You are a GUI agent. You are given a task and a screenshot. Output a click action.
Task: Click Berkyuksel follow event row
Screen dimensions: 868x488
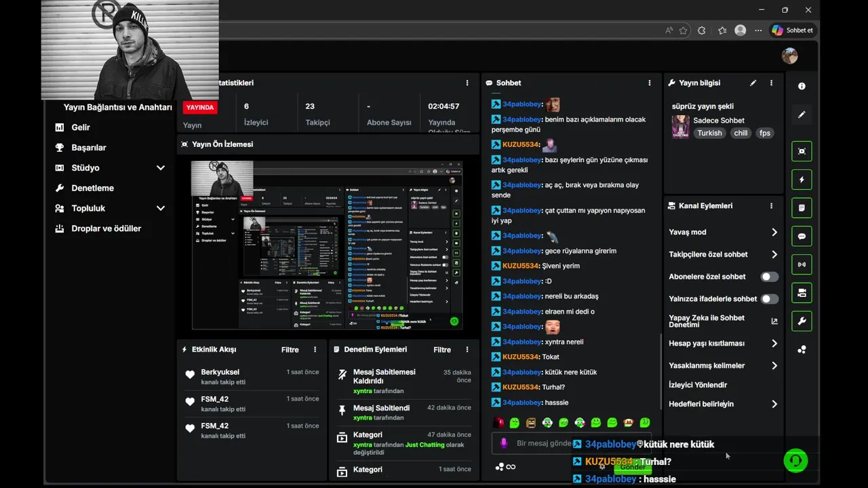coord(252,377)
